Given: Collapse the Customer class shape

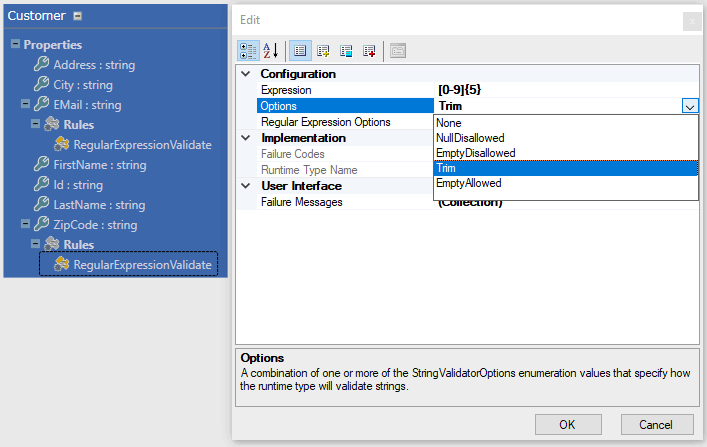Looking at the screenshot, I should tap(78, 16).
